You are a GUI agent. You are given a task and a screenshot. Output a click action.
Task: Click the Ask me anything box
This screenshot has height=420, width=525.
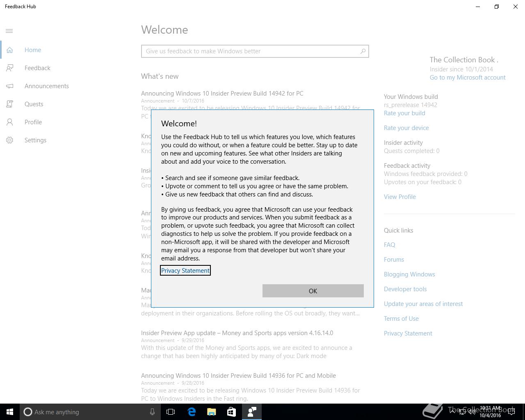pos(90,412)
